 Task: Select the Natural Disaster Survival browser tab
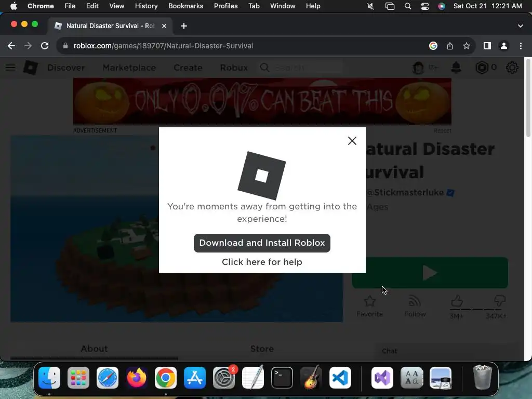[x=110, y=26]
